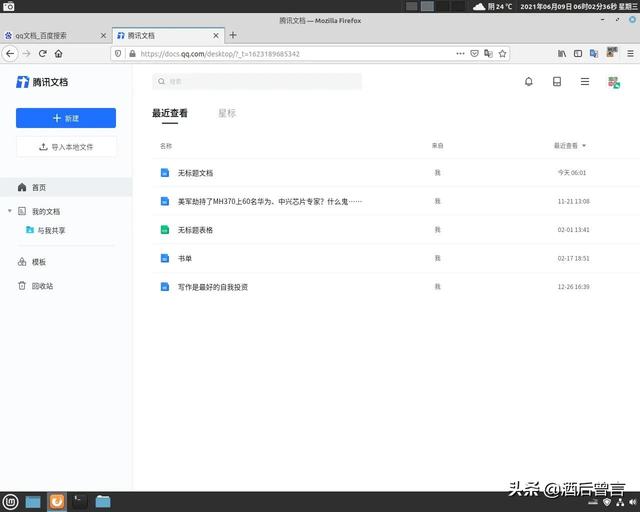Switch to the qq文档_百度搜索 browser tab
The width and height of the screenshot is (640, 512).
(x=50, y=35)
